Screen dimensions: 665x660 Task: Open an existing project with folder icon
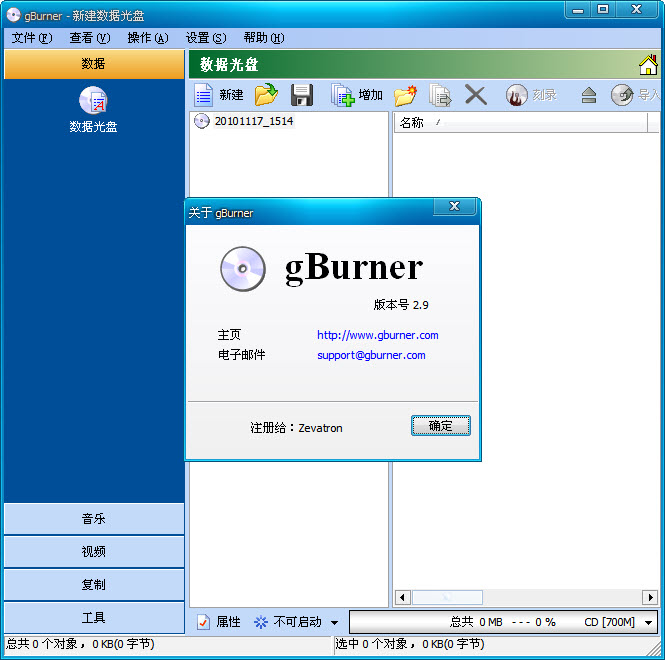[x=266, y=94]
